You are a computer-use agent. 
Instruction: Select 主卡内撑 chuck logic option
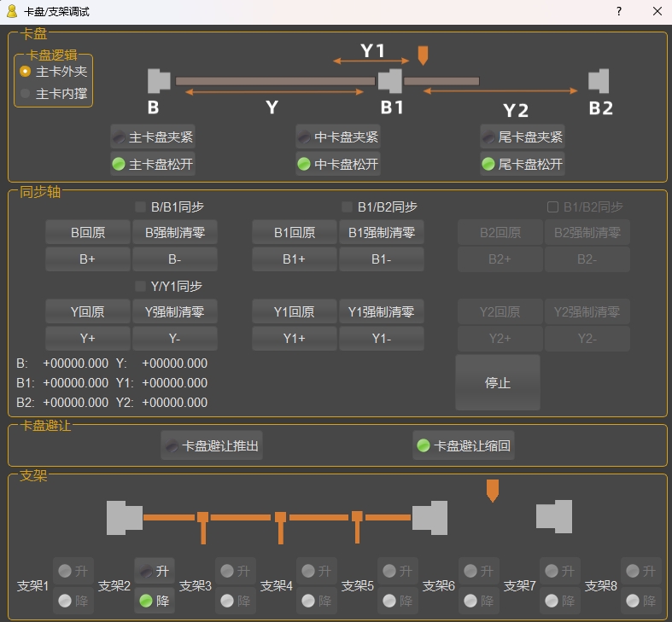coord(54,93)
